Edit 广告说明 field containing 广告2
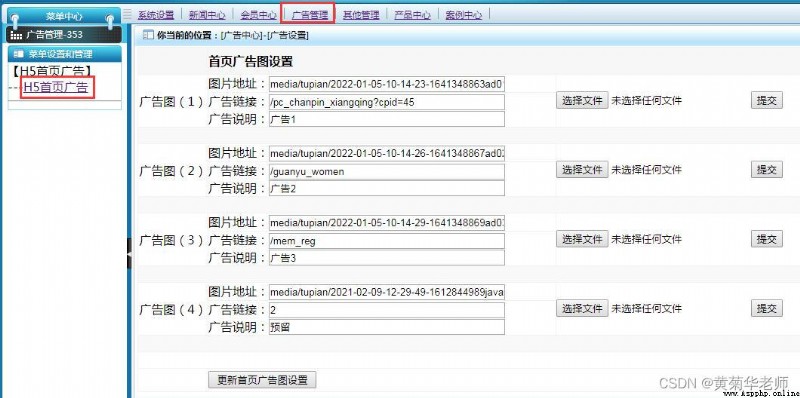 point(387,188)
